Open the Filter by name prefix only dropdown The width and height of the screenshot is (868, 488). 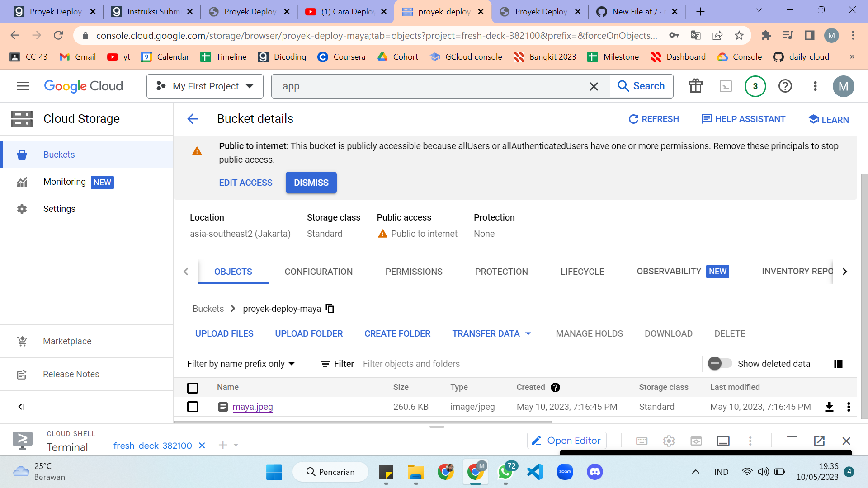pyautogui.click(x=241, y=363)
